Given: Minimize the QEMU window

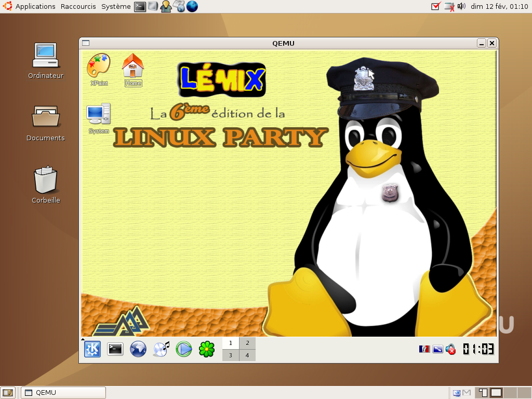Looking at the screenshot, I should [x=482, y=43].
